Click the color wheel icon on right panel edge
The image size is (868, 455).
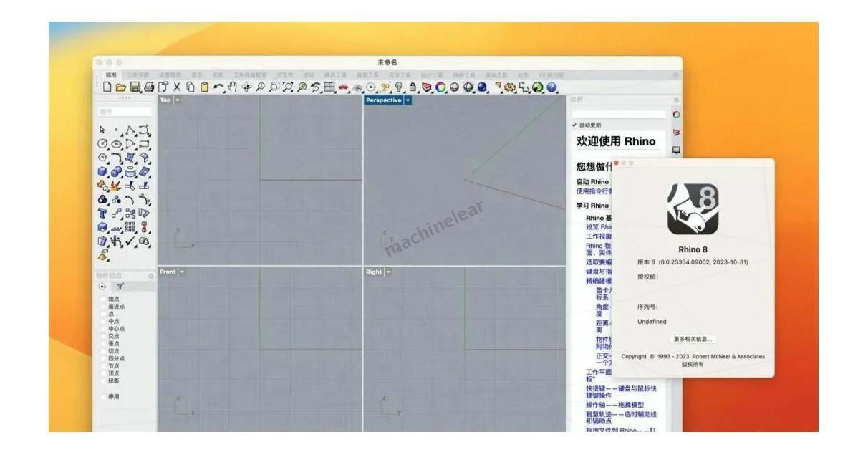[677, 115]
